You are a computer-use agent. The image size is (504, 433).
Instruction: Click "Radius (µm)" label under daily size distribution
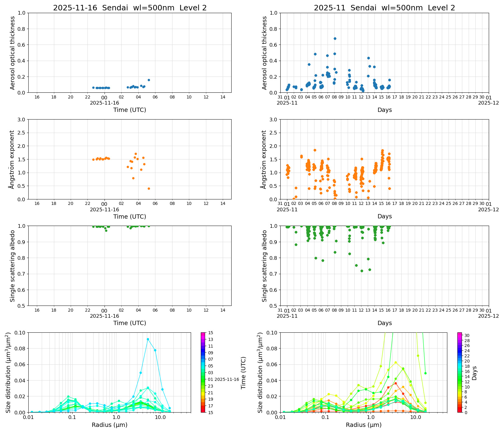pos(109,425)
